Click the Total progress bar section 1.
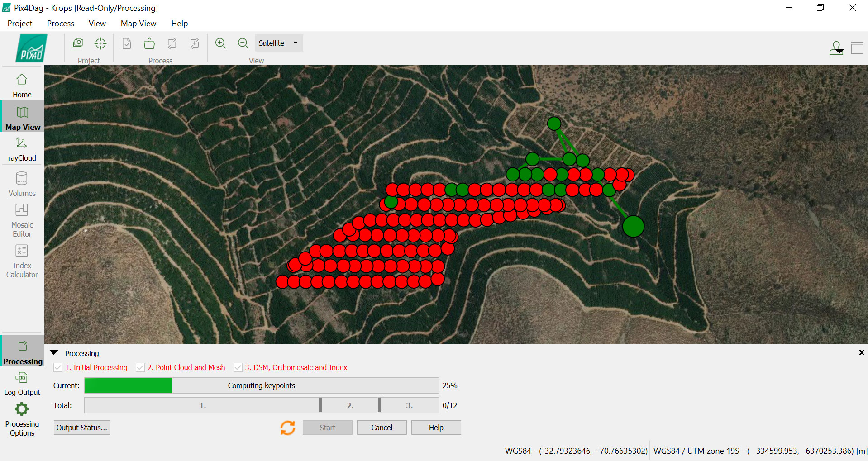Screen dimensions: 868x461 pos(202,405)
